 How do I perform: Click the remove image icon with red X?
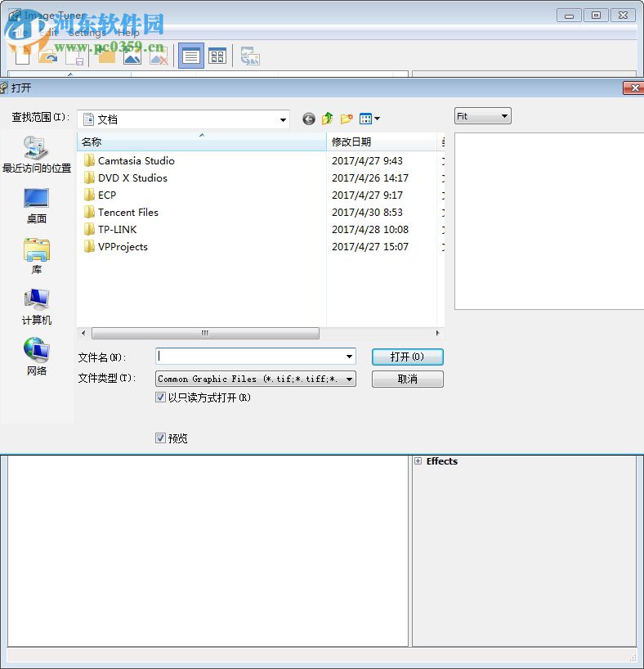[159, 56]
